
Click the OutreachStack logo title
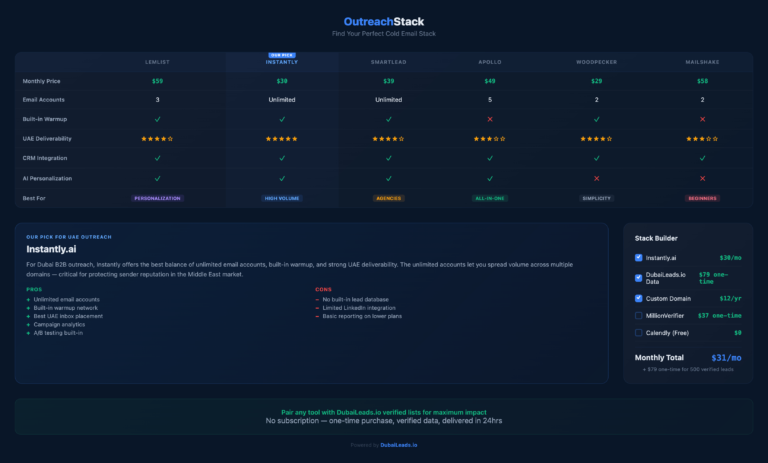point(384,21)
